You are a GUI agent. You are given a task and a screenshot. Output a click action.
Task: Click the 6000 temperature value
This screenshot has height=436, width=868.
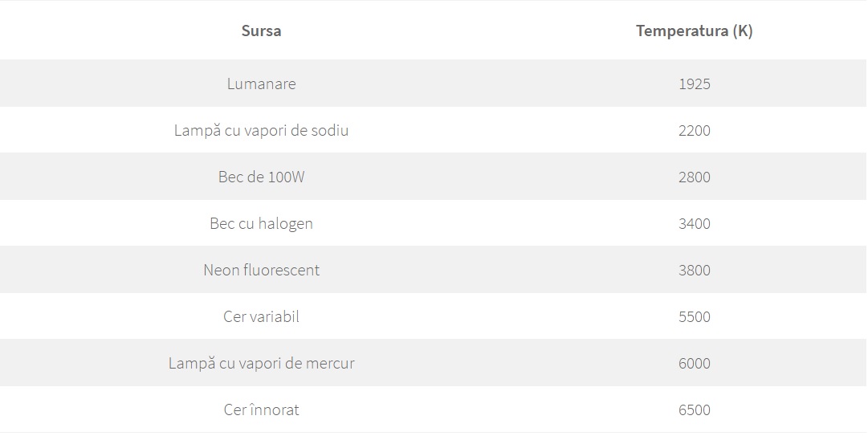(x=694, y=363)
